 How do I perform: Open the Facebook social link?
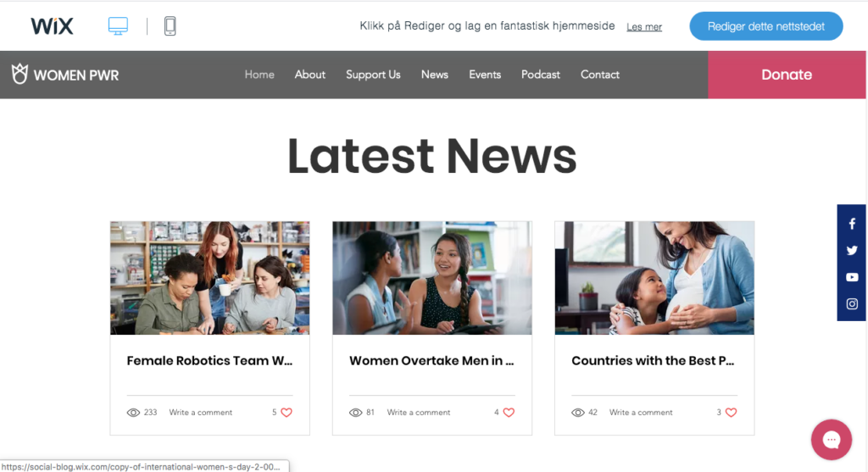coord(852,225)
